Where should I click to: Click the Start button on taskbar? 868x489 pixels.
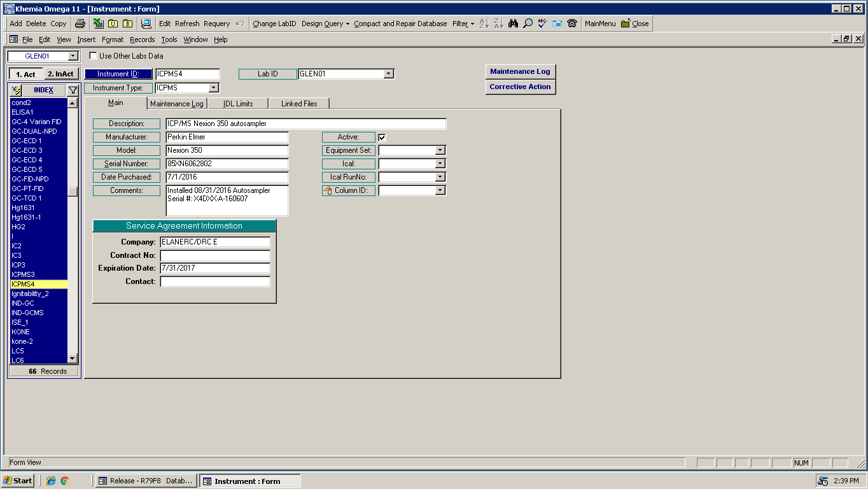point(18,481)
